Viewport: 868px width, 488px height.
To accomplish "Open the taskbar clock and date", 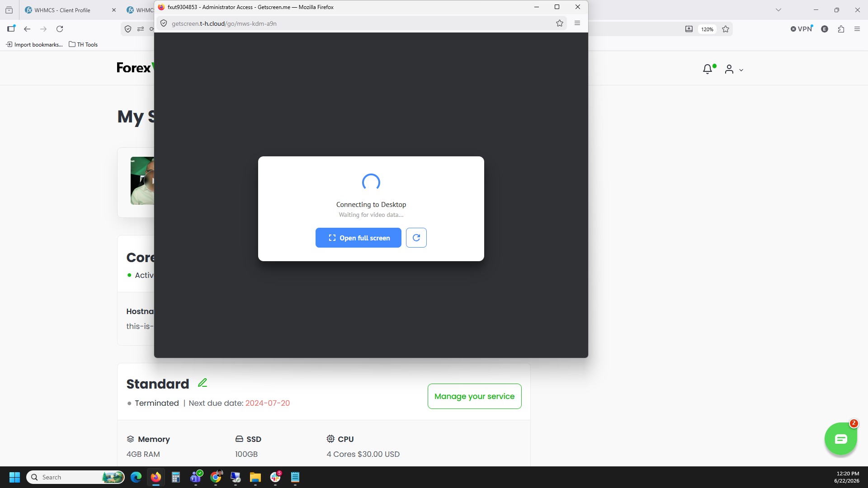I will [846, 477].
